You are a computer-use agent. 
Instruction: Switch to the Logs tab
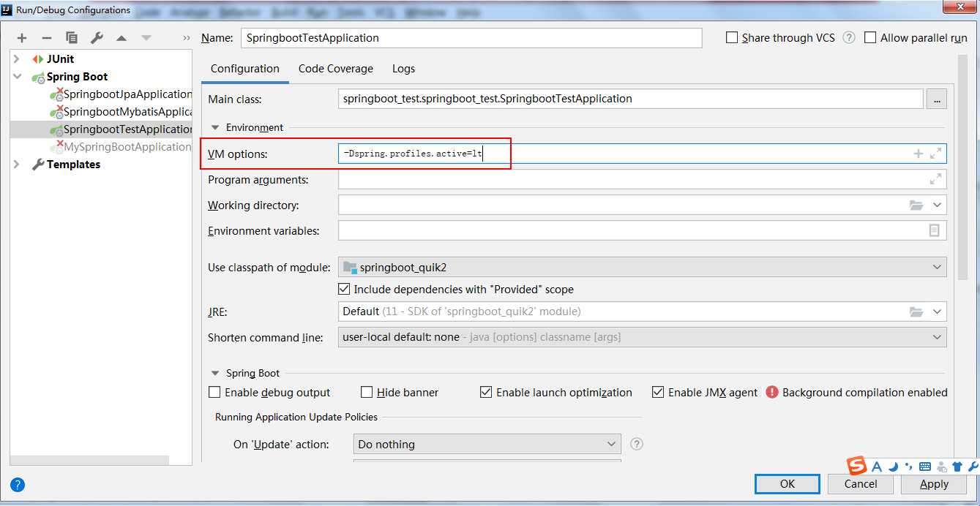(x=403, y=69)
